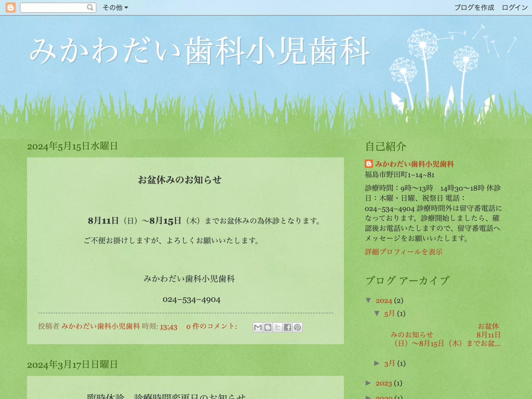The width and height of the screenshot is (532, 399).
Task: Open the 3月 archive link
Action: [390, 363]
